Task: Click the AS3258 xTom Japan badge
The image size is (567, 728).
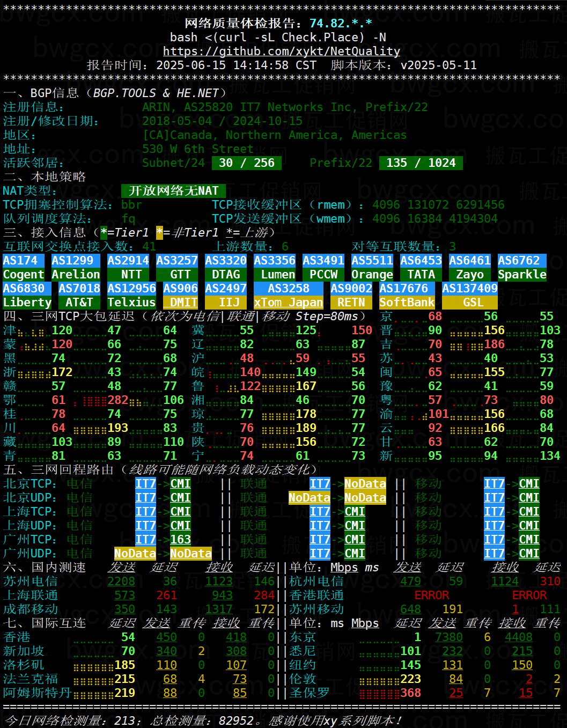Action: coord(289,296)
